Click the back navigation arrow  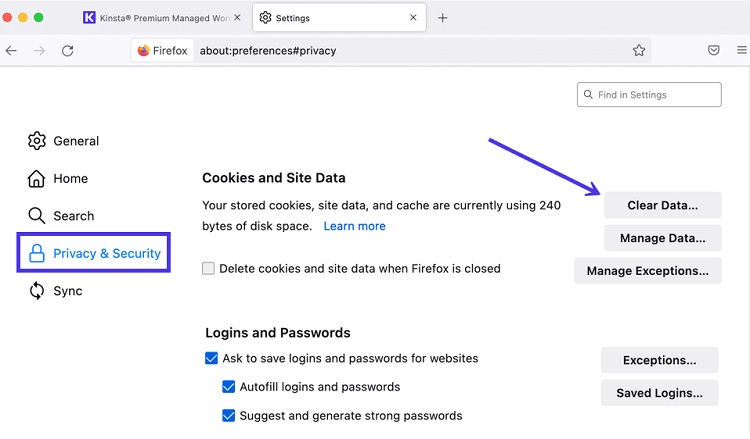tap(11, 51)
